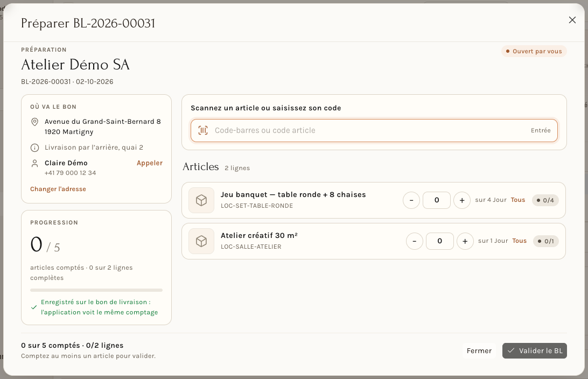This screenshot has height=379, width=588.
Task: Click the person icon next to Claire Démo
Action: [34, 164]
